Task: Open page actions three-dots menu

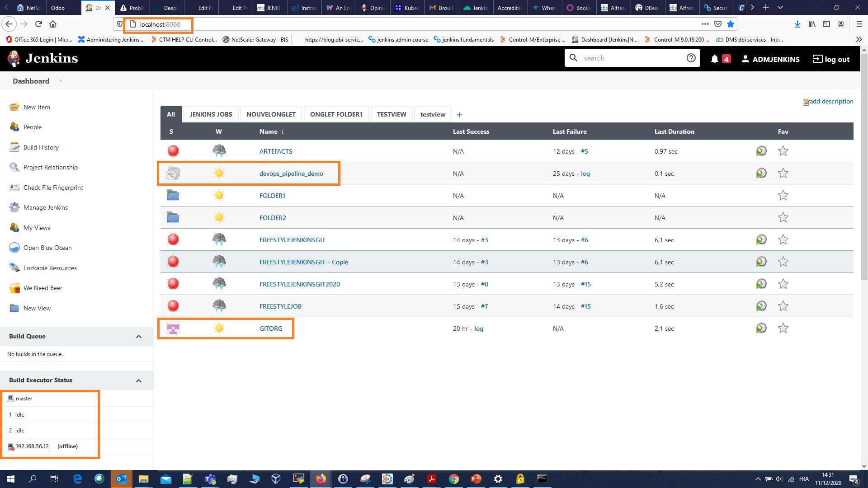Action: tap(705, 24)
